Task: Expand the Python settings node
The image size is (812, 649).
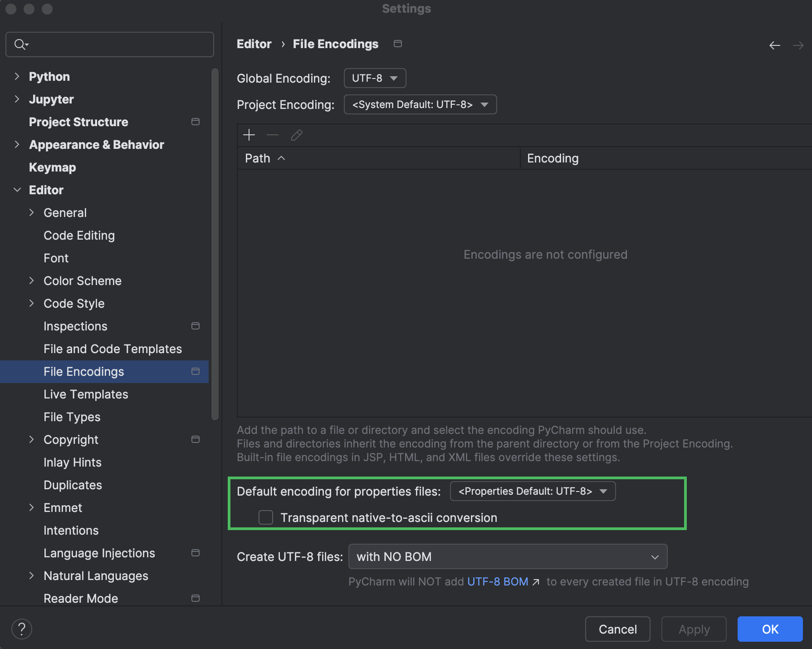Action: pos(17,76)
